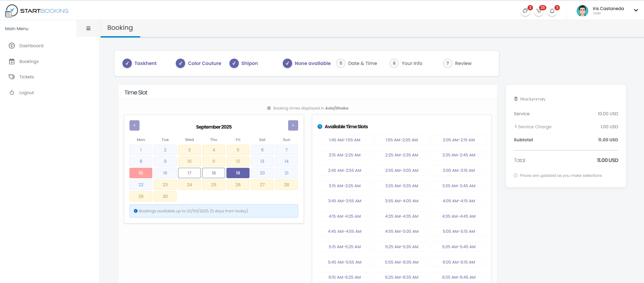This screenshot has height=283, width=644.
Task: Select September 17 on the calendar
Action: tap(189, 173)
